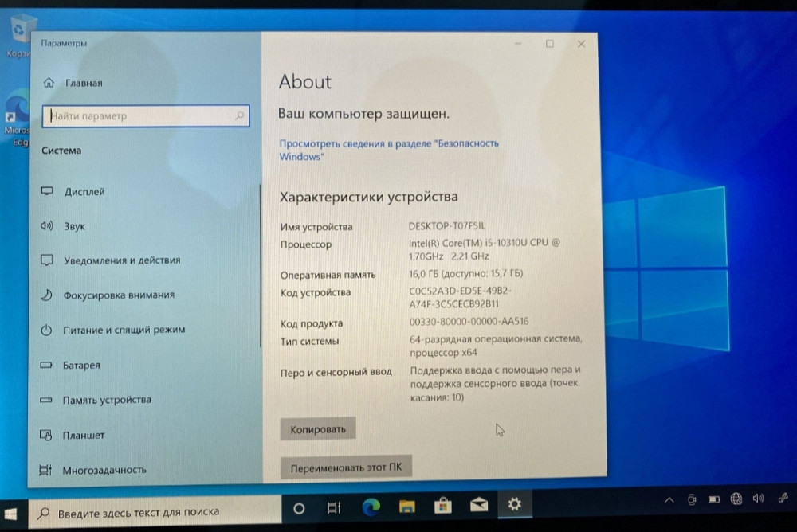Click the Копировать button
The width and height of the screenshot is (797, 532).
click(317, 428)
